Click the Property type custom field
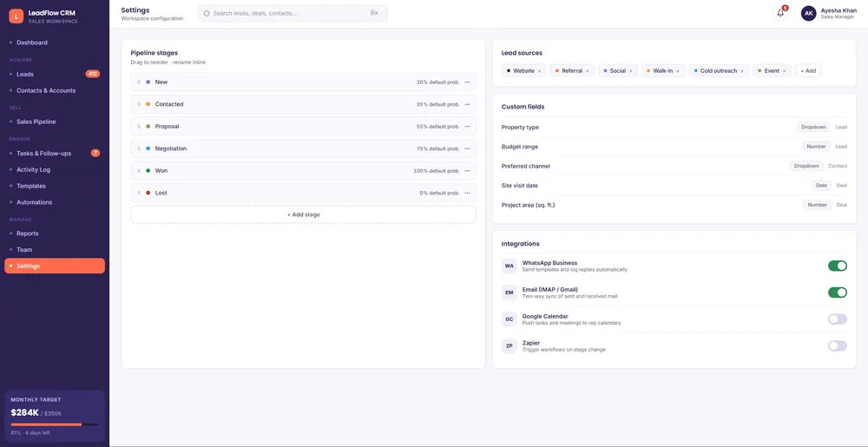The height and width of the screenshot is (447, 868). coord(674,128)
